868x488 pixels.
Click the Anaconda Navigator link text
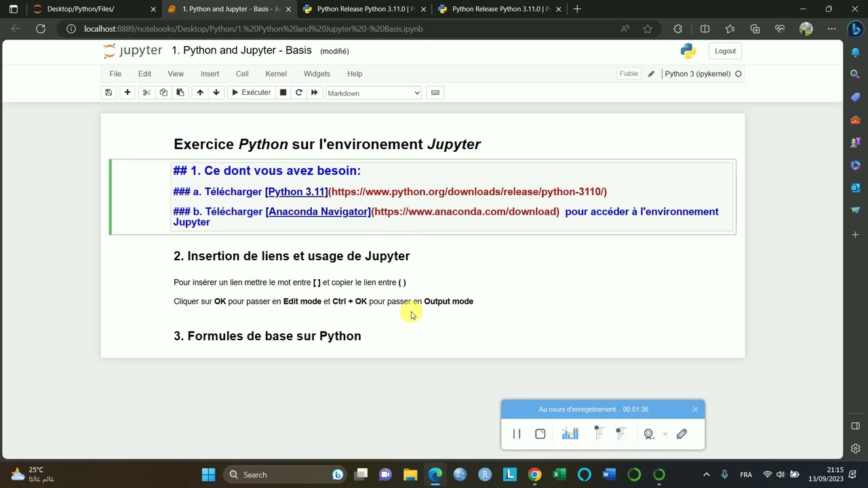318,211
